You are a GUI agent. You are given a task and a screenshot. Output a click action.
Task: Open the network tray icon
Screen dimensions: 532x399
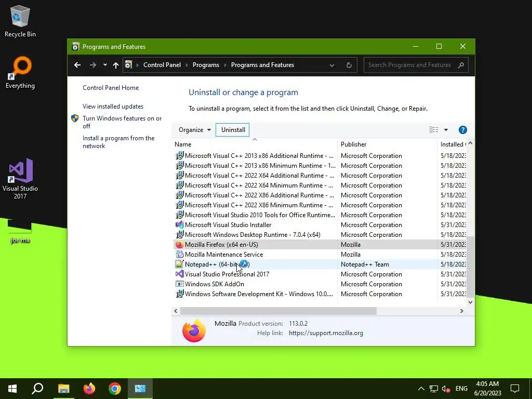pyautogui.click(x=433, y=389)
